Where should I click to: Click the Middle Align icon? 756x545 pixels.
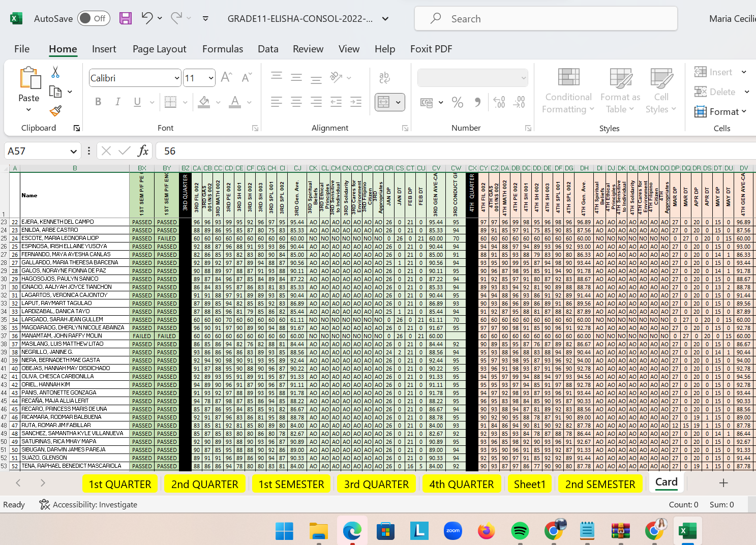(296, 77)
